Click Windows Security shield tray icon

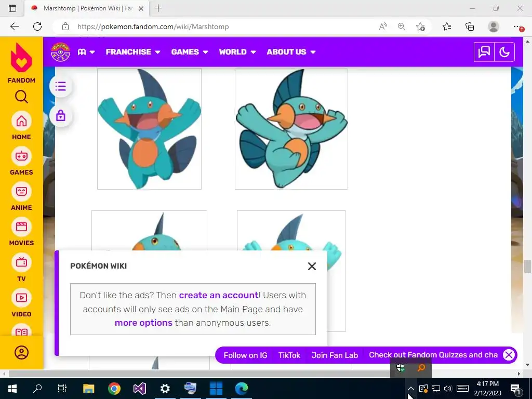pyautogui.click(x=401, y=368)
